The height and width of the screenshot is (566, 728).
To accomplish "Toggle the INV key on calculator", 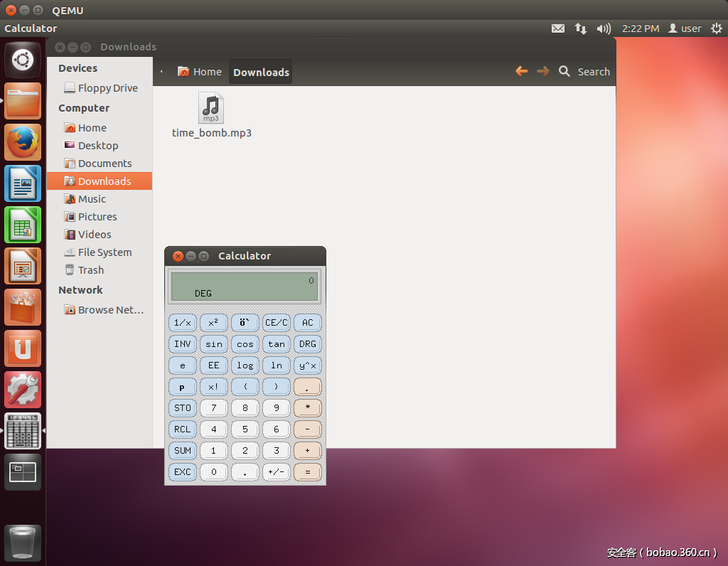I will coord(183,344).
